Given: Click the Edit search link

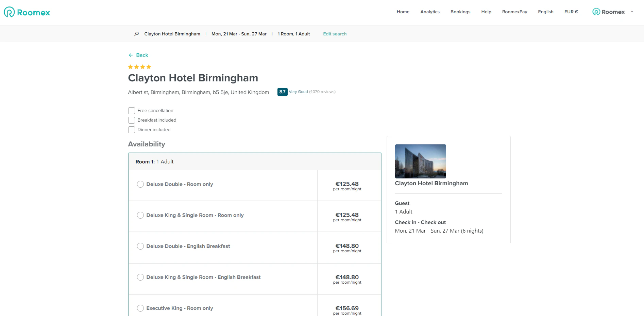Looking at the screenshot, I should coord(335,34).
